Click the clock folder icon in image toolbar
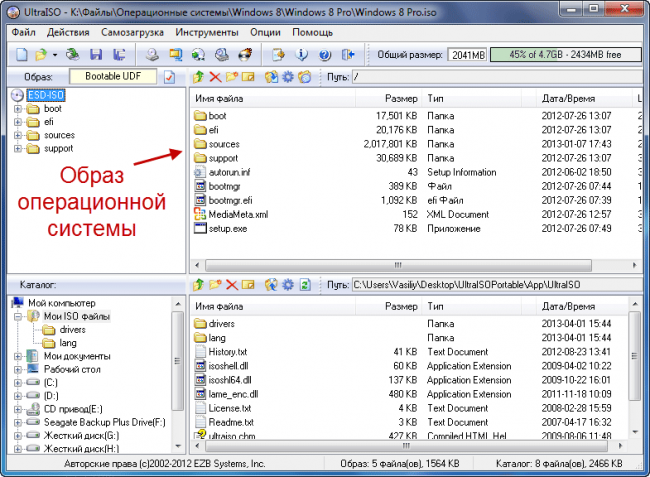Viewport: 650px width, 477px height. click(305, 77)
